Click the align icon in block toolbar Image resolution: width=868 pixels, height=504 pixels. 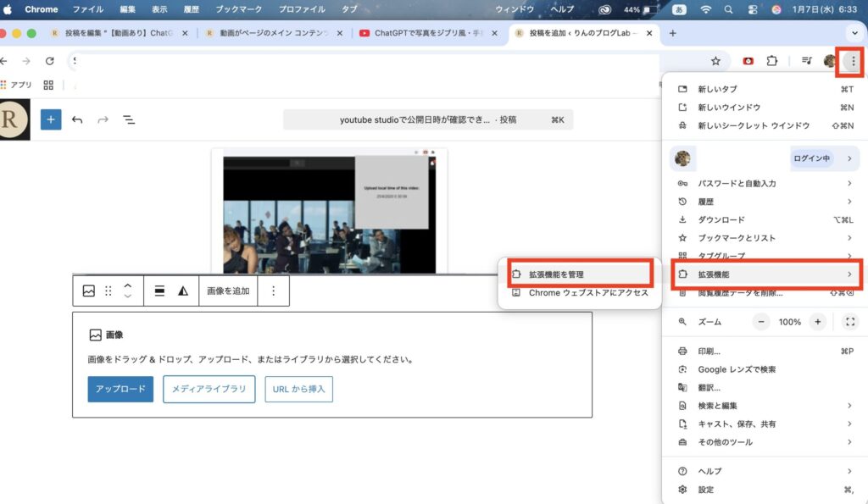click(x=159, y=291)
